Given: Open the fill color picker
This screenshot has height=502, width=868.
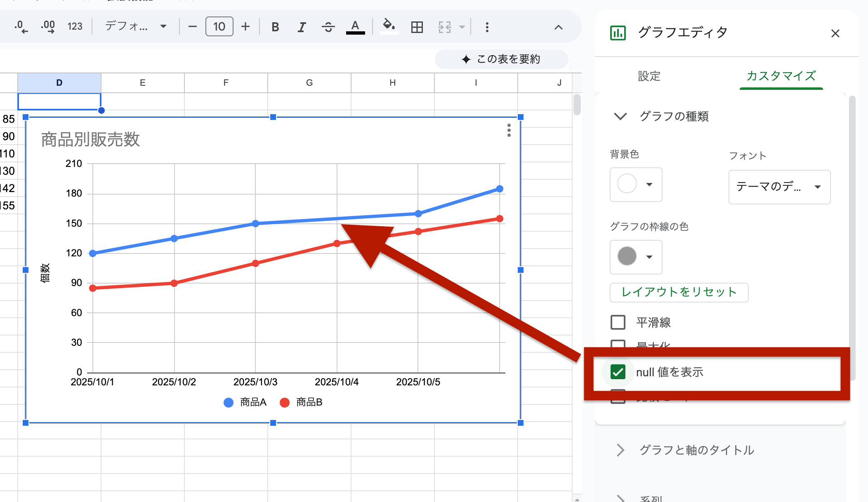Looking at the screenshot, I should pos(388,26).
